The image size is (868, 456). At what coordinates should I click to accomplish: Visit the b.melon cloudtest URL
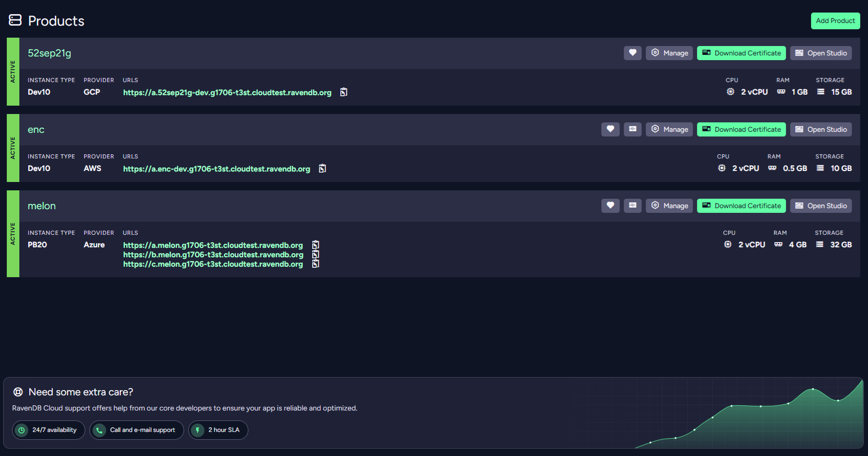pos(213,255)
